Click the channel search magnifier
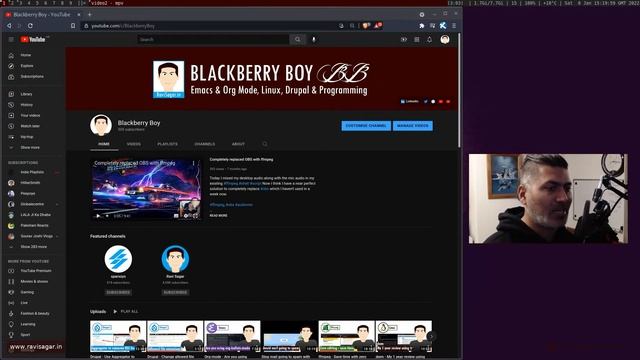Viewport: 640px width, 360px height. click(x=265, y=144)
